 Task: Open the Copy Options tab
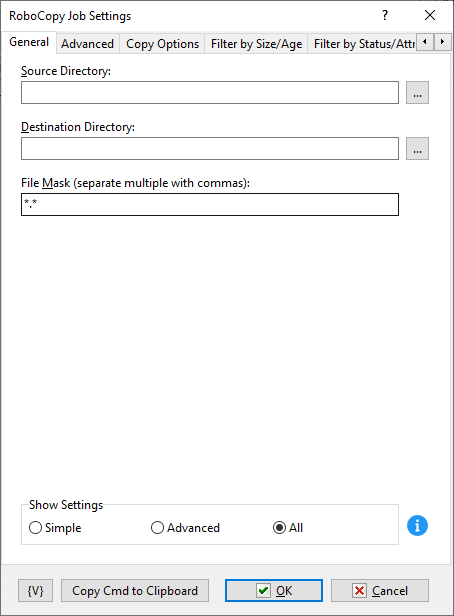tap(162, 44)
